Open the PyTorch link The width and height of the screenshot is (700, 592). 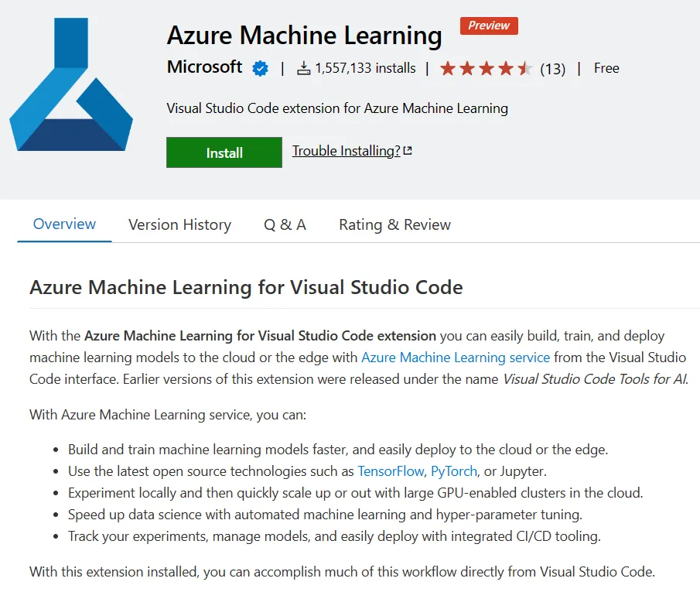click(454, 471)
